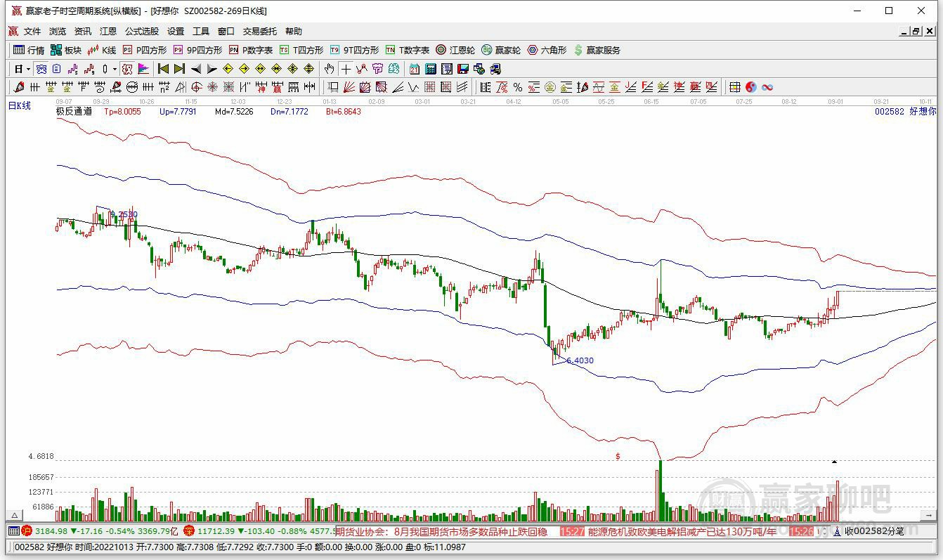943x560 pixels.
Task: Open the calendar icon showing 21
Action: click(415, 69)
